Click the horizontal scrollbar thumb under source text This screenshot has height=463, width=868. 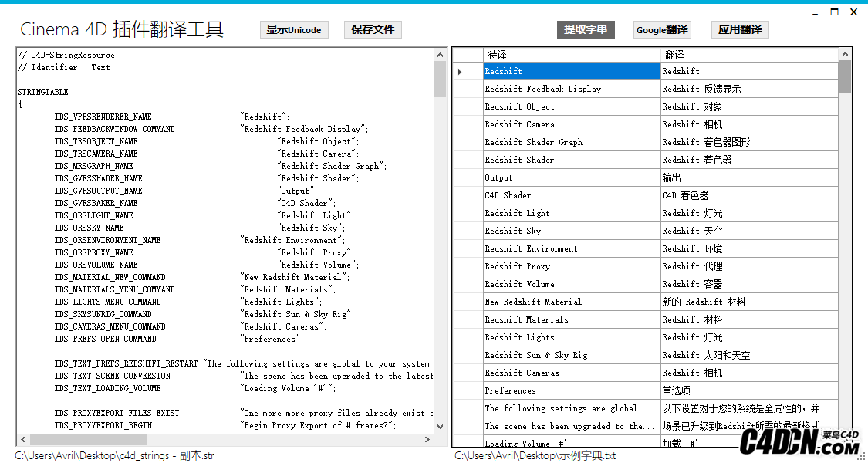88,439
